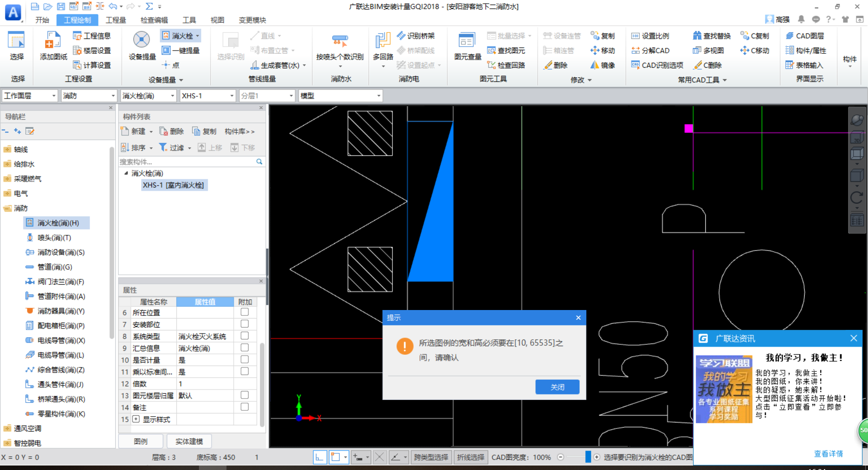Image resolution: width=868 pixels, height=470 pixels.
Task: Adjust the CAD图亮度 brightness slider handle
Action: pyautogui.click(x=588, y=457)
